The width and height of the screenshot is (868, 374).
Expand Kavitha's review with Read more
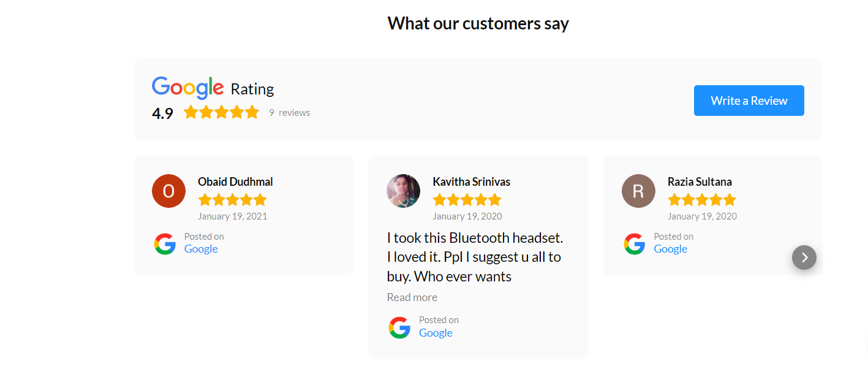(x=412, y=297)
